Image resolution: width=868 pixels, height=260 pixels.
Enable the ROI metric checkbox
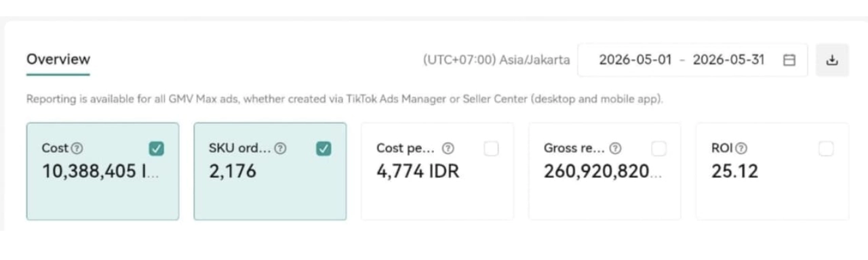826,149
